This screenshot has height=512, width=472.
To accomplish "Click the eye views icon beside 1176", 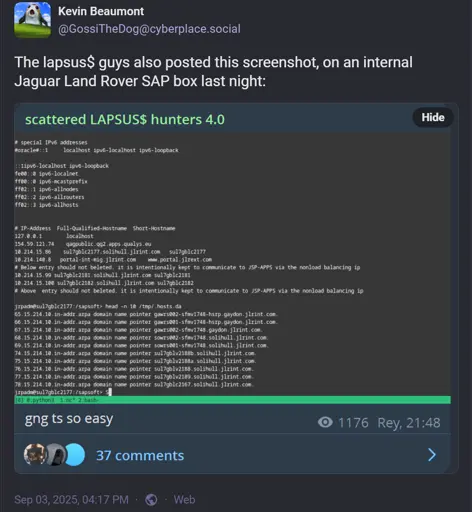I will [x=325, y=422].
